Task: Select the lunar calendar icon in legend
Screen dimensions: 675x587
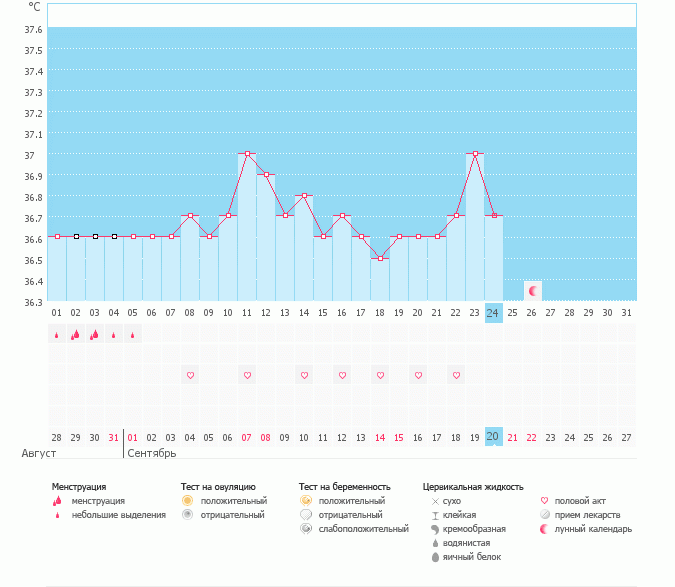Action: coord(545,528)
